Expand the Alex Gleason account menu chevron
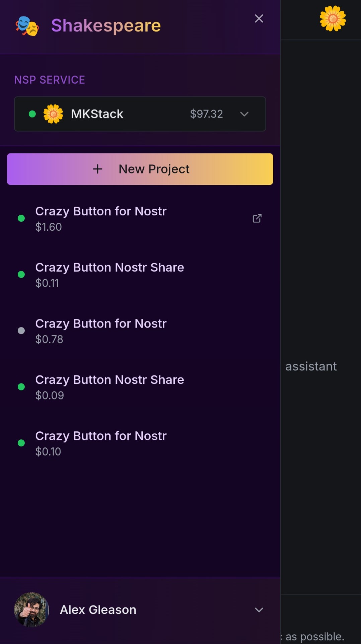The image size is (361, 644). pyautogui.click(x=259, y=610)
